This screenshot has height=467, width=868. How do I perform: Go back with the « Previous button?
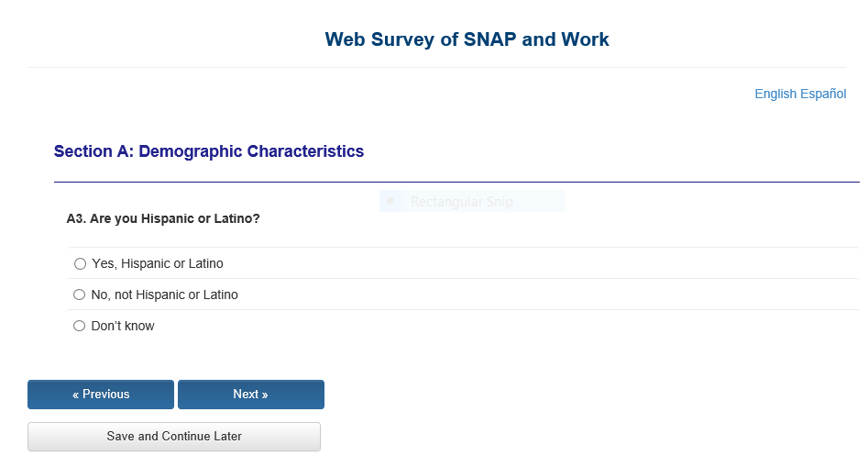click(101, 395)
